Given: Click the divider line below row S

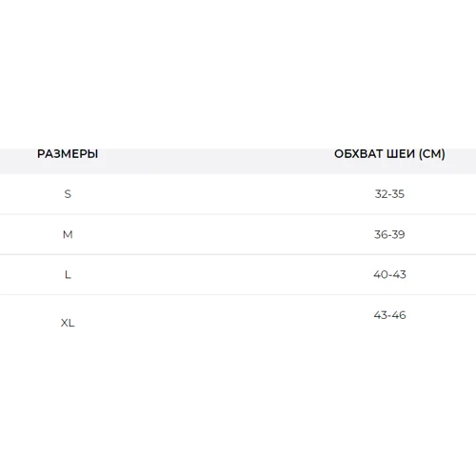Looking at the screenshot, I should [238, 214].
